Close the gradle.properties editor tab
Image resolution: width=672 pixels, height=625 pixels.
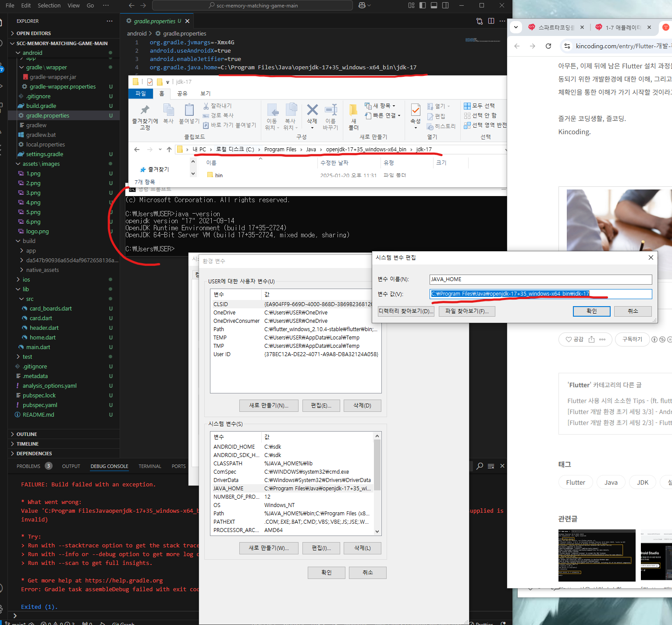pyautogui.click(x=187, y=21)
